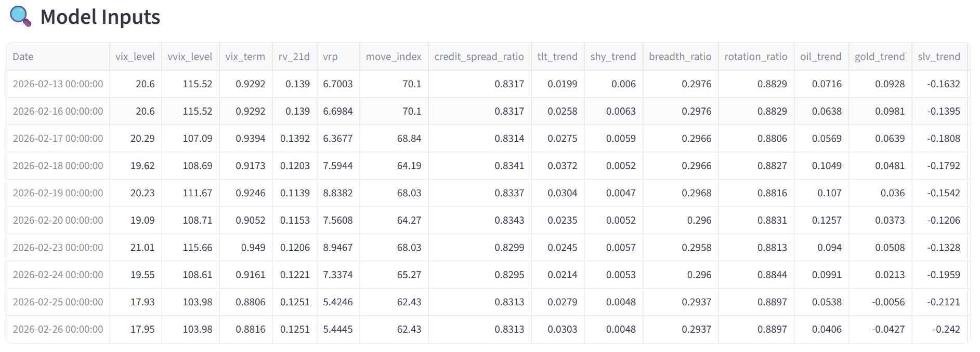Select date cell 2026-02-18 00:00:00
This screenshot has width=980, height=352.
pyautogui.click(x=58, y=166)
